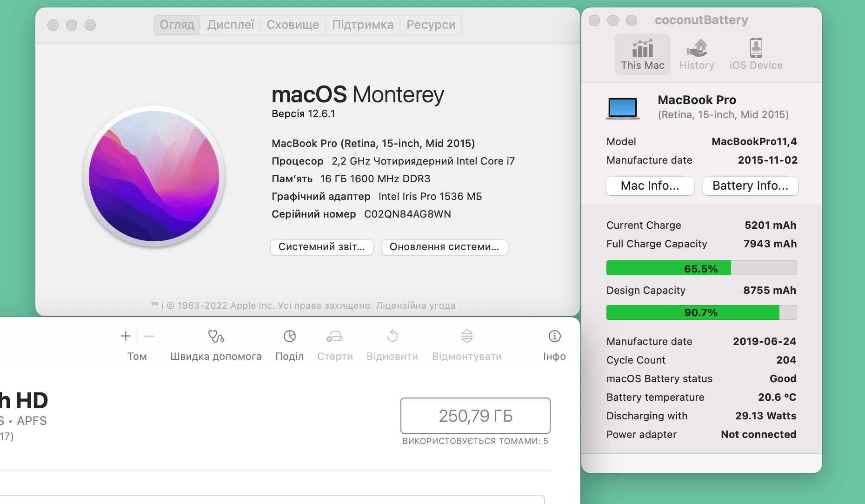
Task: Click Unmount (Відмонтувати) icon
Action: point(467,336)
